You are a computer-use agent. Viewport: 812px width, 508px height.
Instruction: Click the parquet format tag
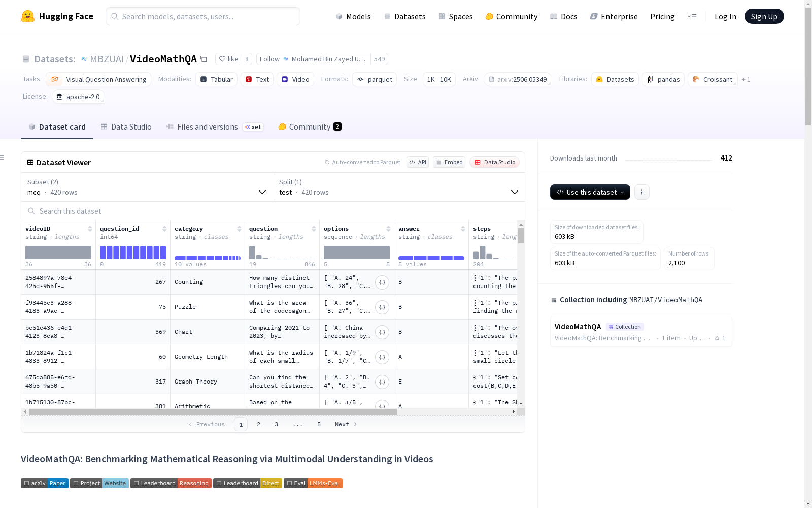point(375,79)
